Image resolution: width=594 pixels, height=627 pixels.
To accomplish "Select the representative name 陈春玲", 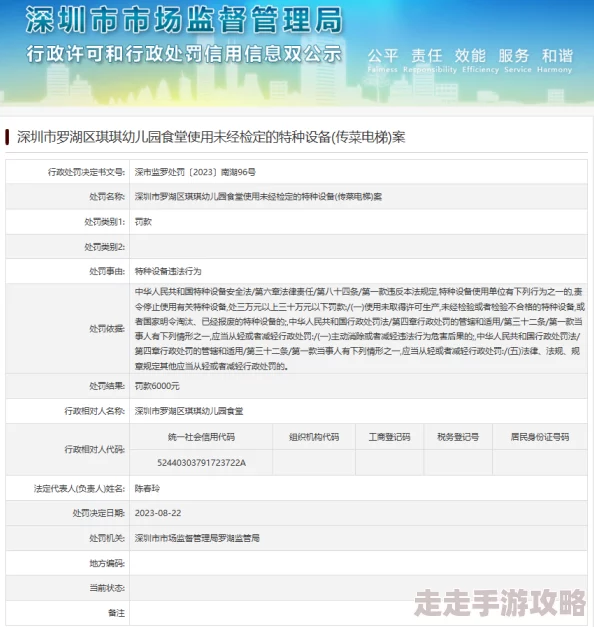I will (147, 489).
